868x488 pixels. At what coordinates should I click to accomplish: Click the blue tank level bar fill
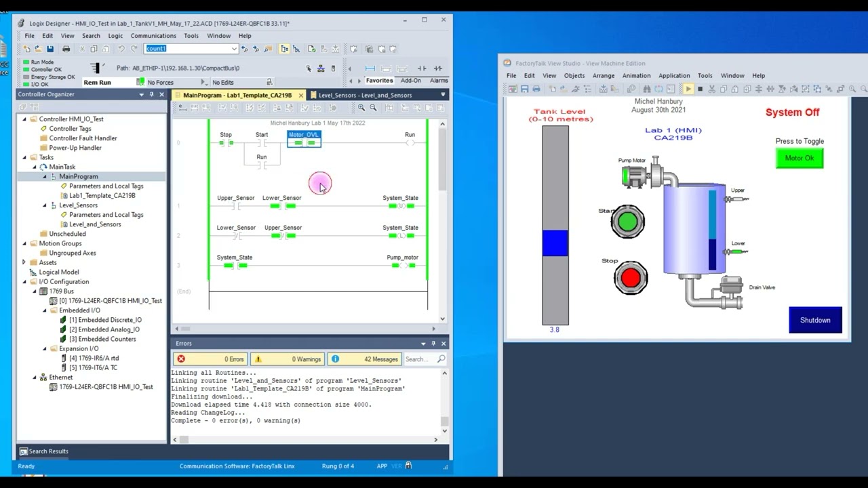[555, 243]
